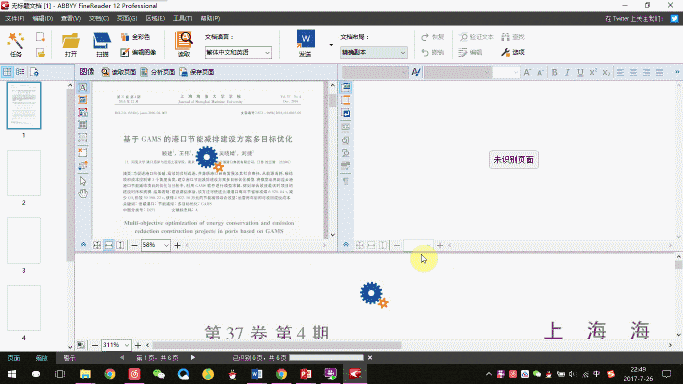Align text left in text panel
This screenshot has height=384, width=683.
tap(620, 72)
